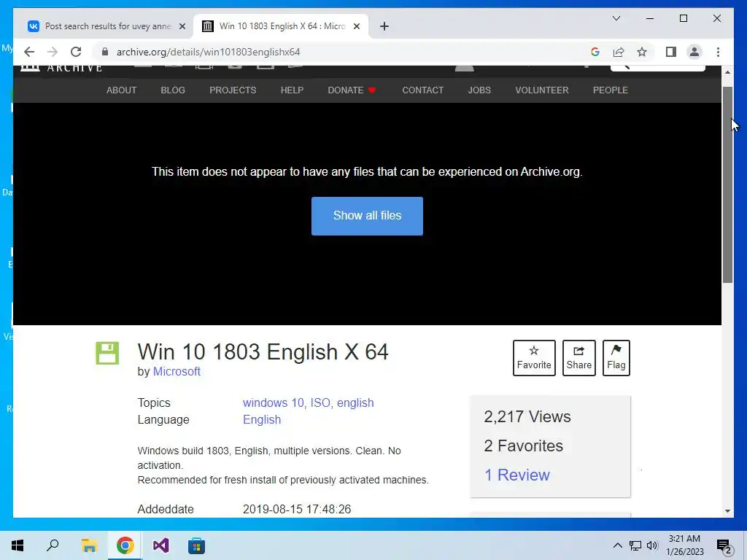Expand the tab search dropdown
This screenshot has width=747, height=560.
point(616,18)
